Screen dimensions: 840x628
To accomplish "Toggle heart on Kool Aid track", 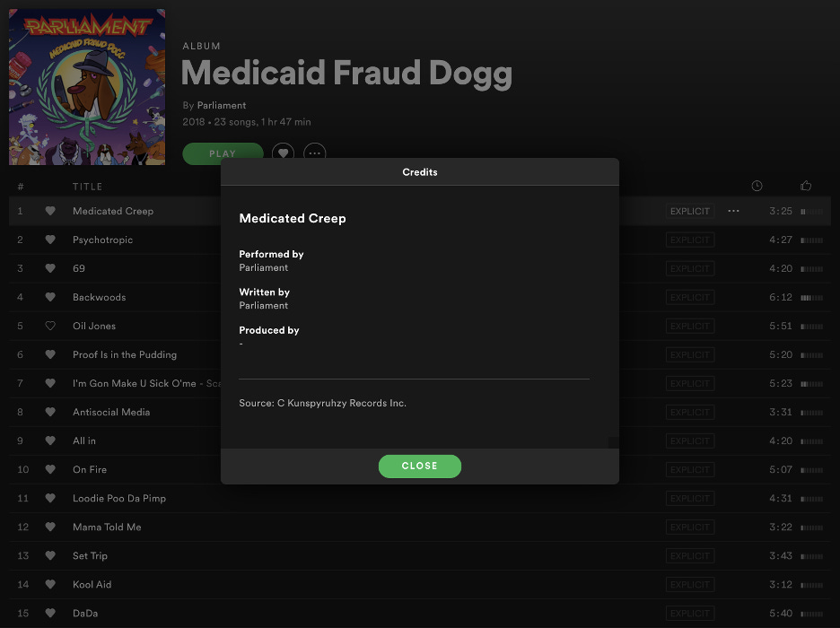I will tap(50, 584).
